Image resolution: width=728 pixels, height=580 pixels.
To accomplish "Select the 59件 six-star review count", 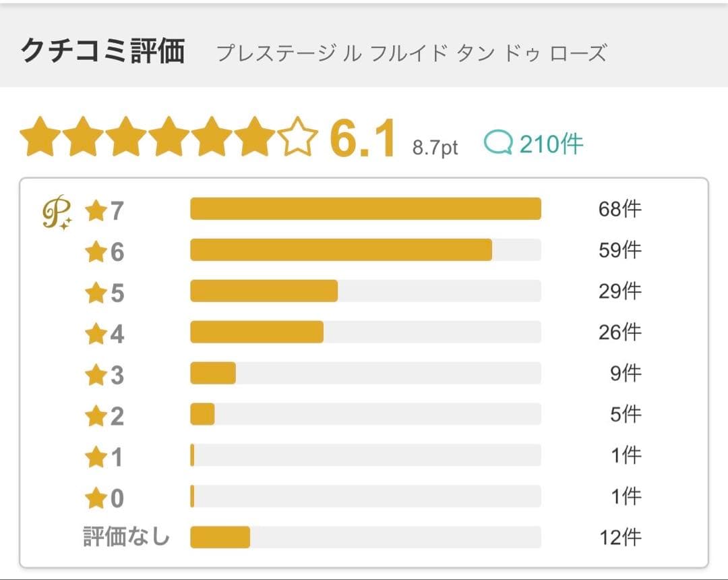I will (619, 251).
